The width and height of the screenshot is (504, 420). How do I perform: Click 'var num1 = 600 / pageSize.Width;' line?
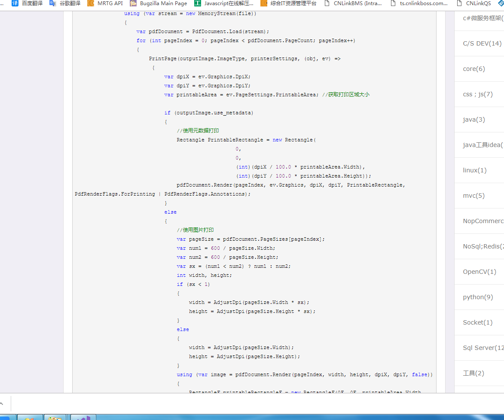point(226,248)
